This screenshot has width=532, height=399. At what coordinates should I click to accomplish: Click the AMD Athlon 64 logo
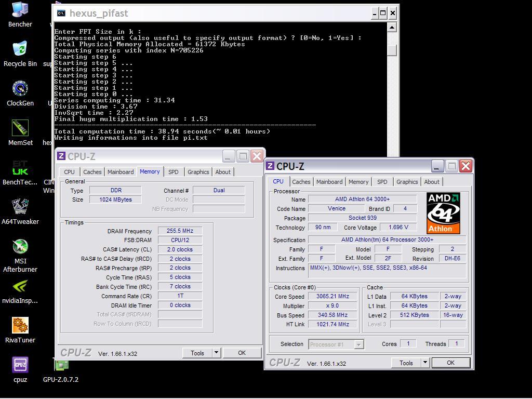[x=444, y=214]
